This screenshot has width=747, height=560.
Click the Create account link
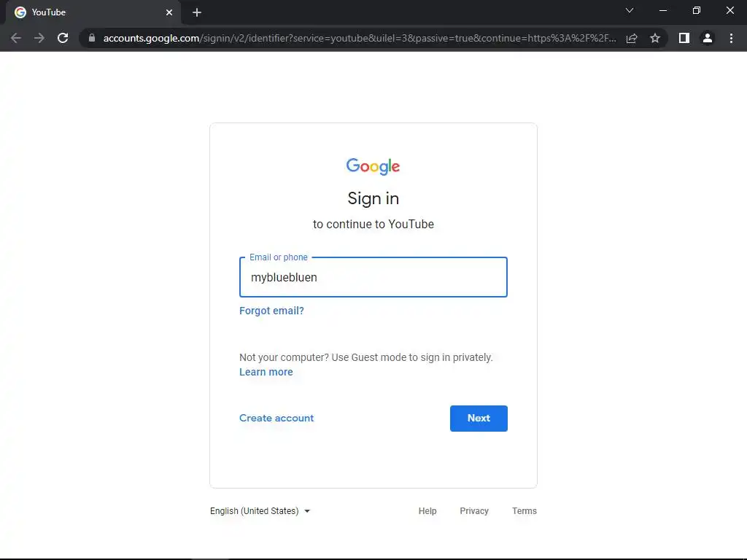(276, 418)
